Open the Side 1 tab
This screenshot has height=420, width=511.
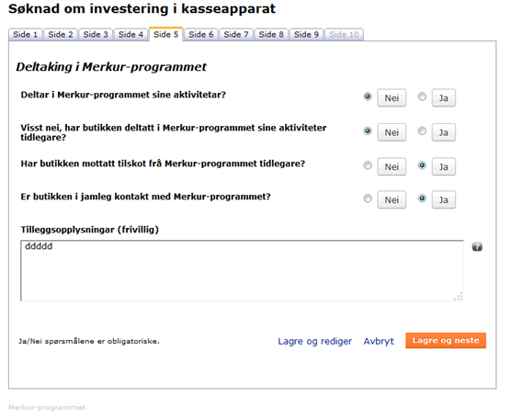click(x=26, y=35)
